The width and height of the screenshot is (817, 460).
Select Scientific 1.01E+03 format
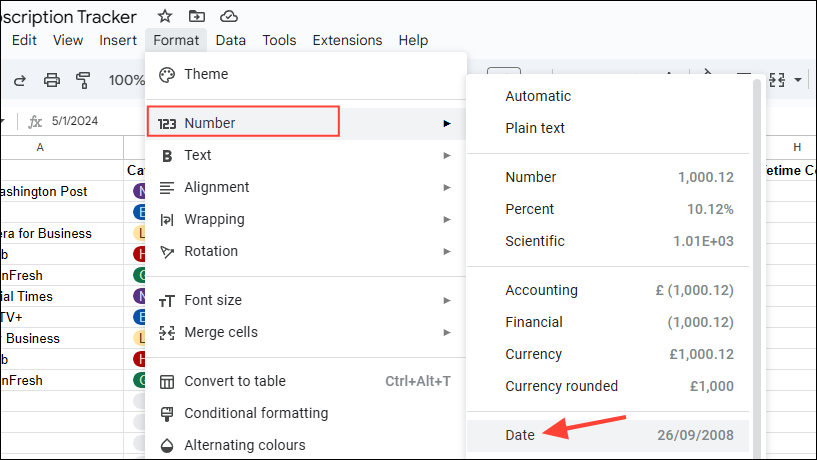pyautogui.click(x=608, y=241)
